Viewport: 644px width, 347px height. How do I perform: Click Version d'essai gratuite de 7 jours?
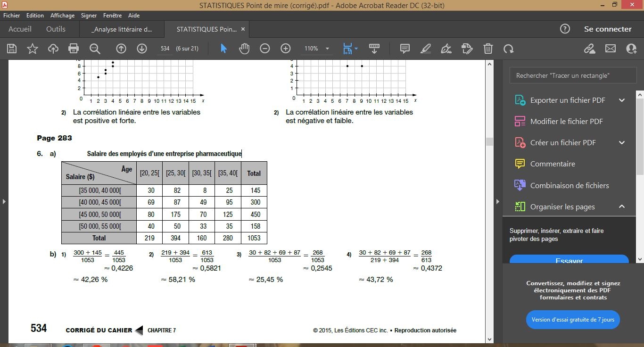click(x=573, y=320)
